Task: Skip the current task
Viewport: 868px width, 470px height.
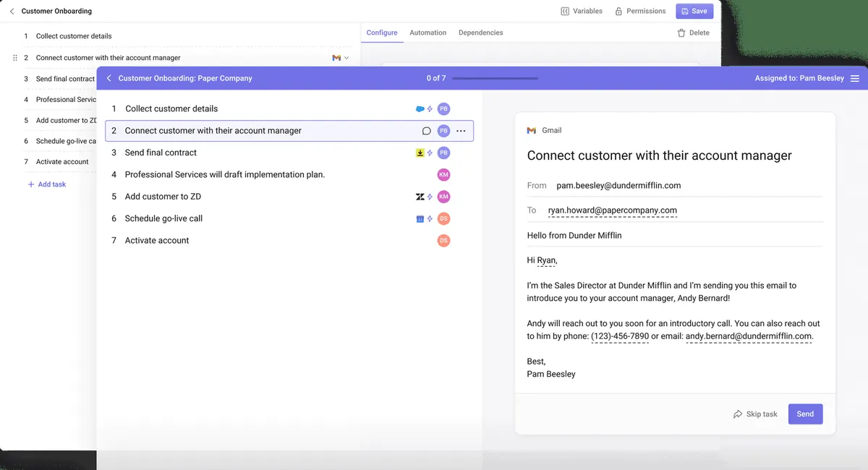Action: pyautogui.click(x=755, y=414)
